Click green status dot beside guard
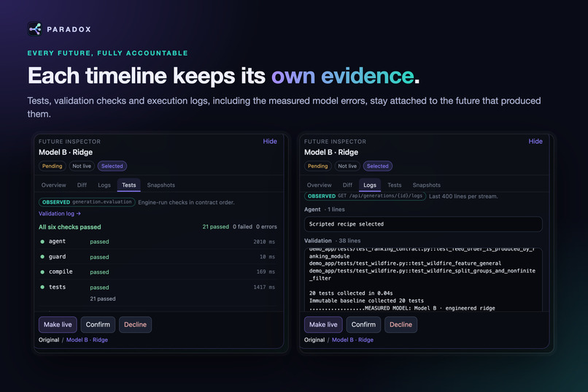 coord(42,257)
